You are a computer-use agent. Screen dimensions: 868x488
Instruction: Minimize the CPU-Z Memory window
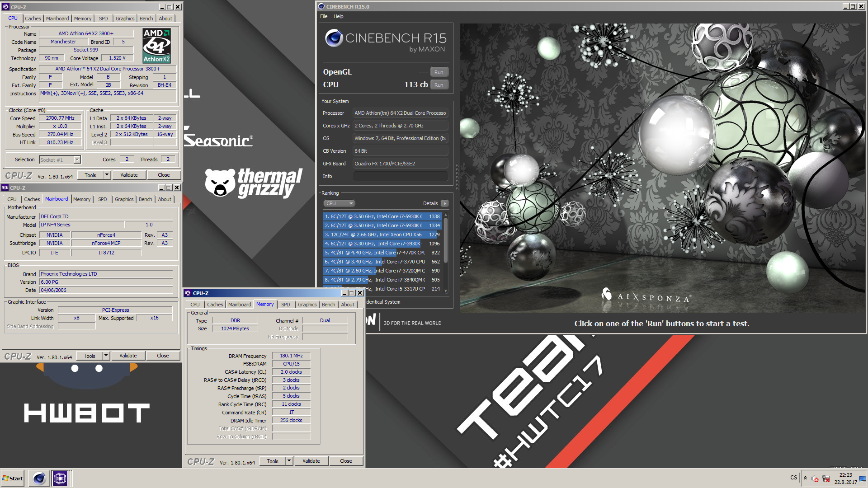coord(344,293)
